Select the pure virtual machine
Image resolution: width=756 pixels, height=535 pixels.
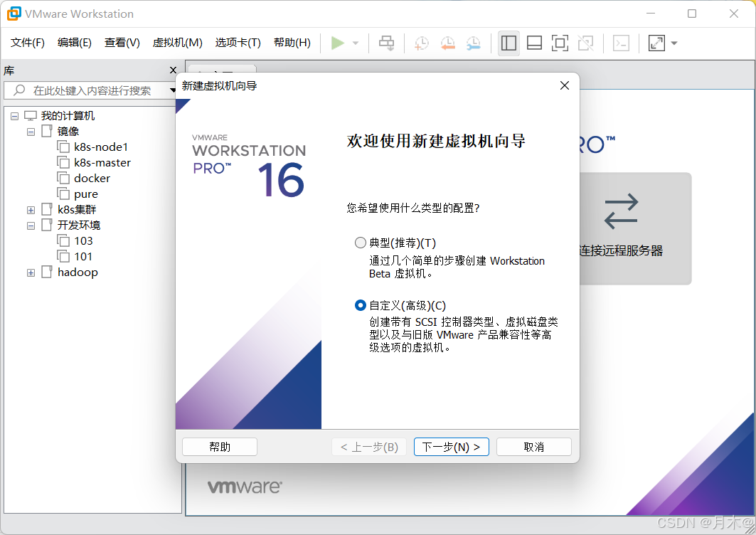tap(86, 194)
